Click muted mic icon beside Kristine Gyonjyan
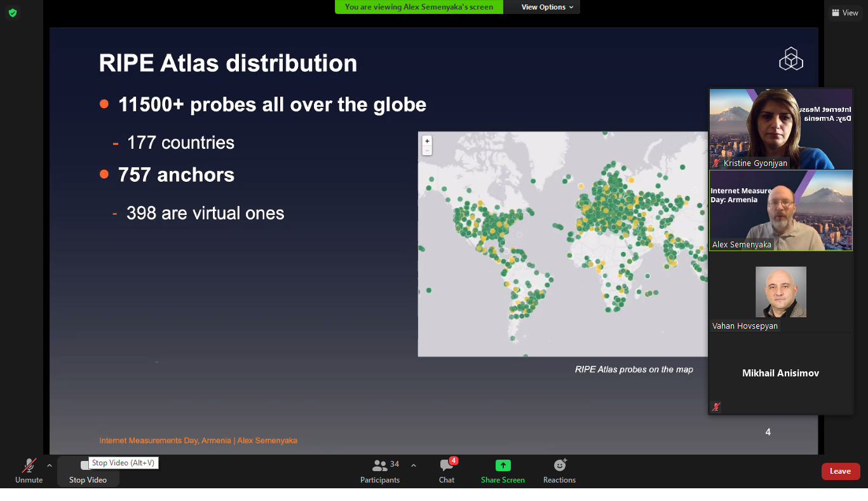The width and height of the screenshot is (868, 501). click(x=716, y=163)
